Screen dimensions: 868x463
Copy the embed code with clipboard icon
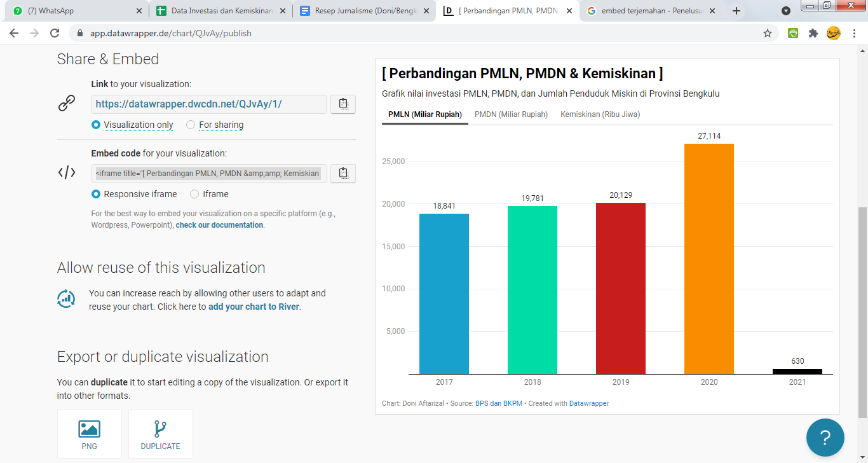(x=343, y=173)
